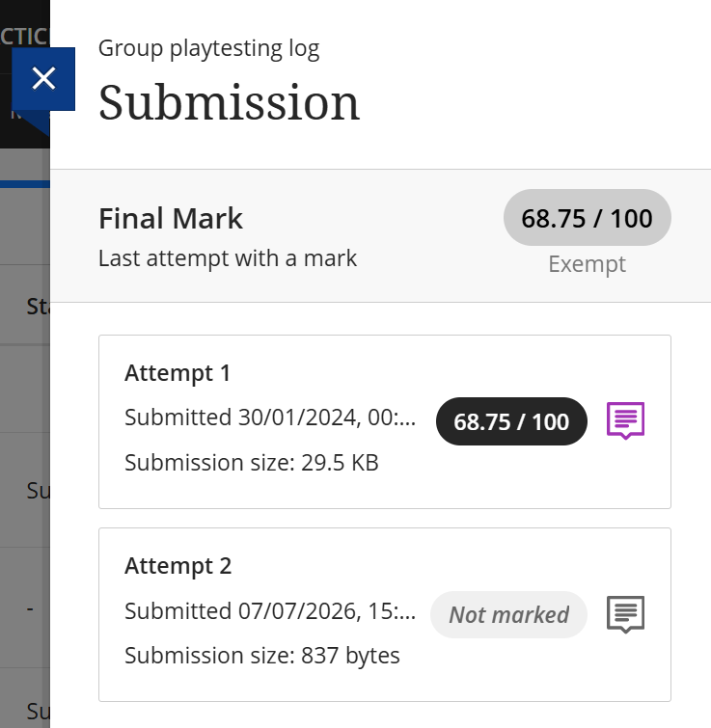Click the Submission size: 29.5 KB line
This screenshot has width=711, height=728.
251,463
